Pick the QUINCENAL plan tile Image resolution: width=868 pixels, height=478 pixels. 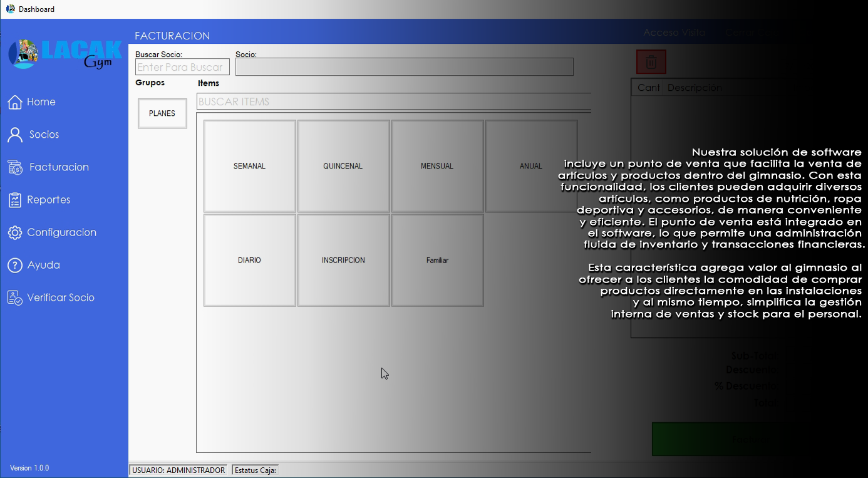(x=343, y=166)
